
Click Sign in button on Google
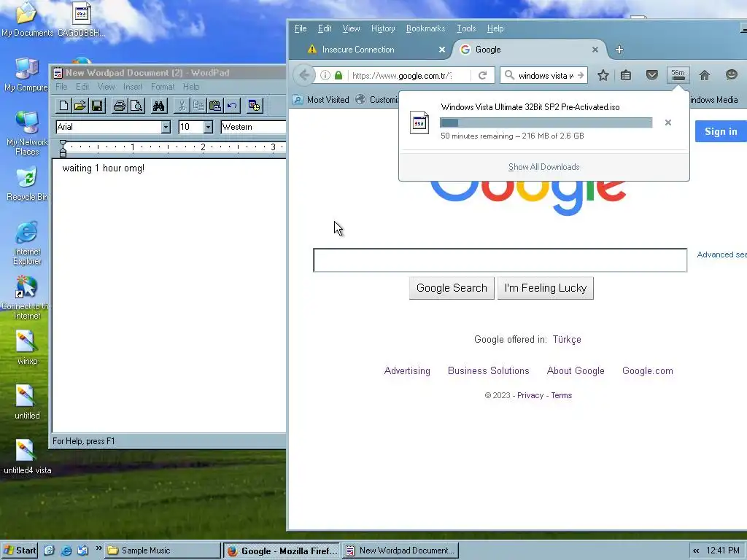pos(721,131)
